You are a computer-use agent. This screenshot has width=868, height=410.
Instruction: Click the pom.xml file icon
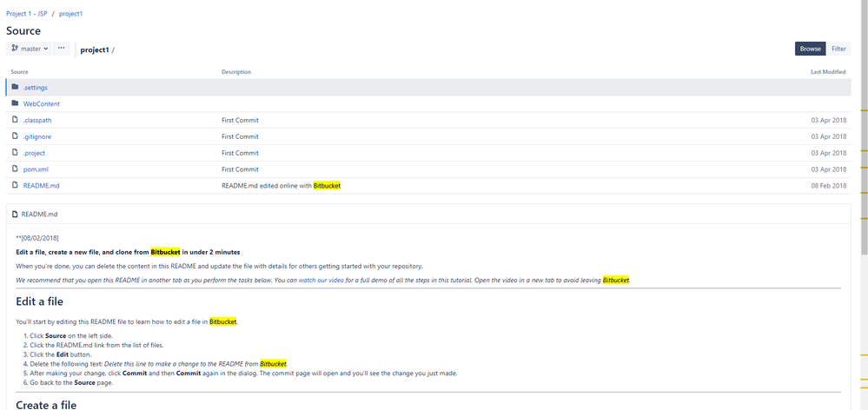click(15, 169)
